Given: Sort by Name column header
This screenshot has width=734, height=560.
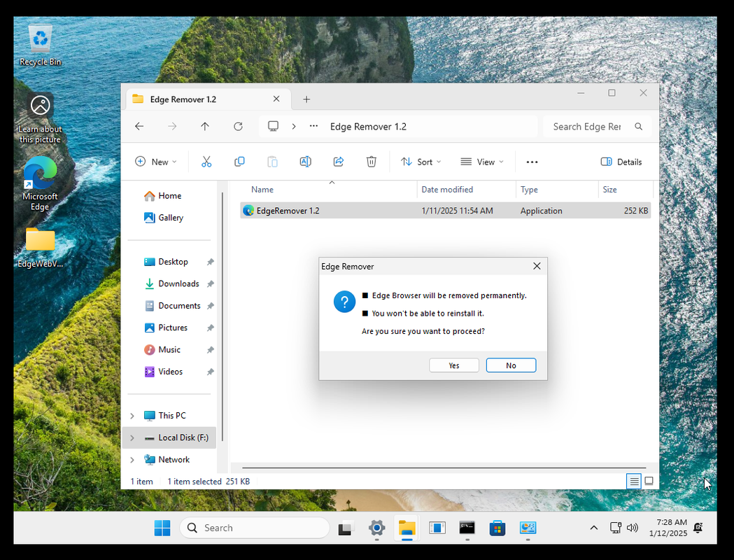Looking at the screenshot, I should click(x=262, y=190).
